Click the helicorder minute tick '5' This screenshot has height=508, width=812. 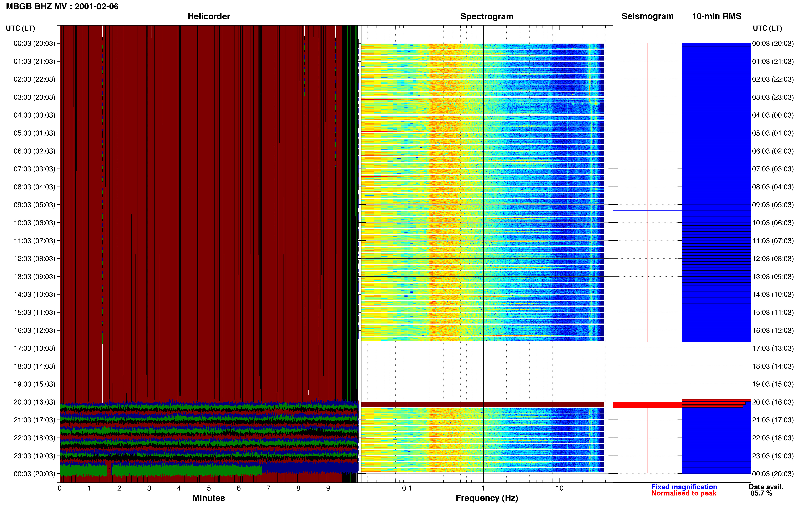[208, 488]
